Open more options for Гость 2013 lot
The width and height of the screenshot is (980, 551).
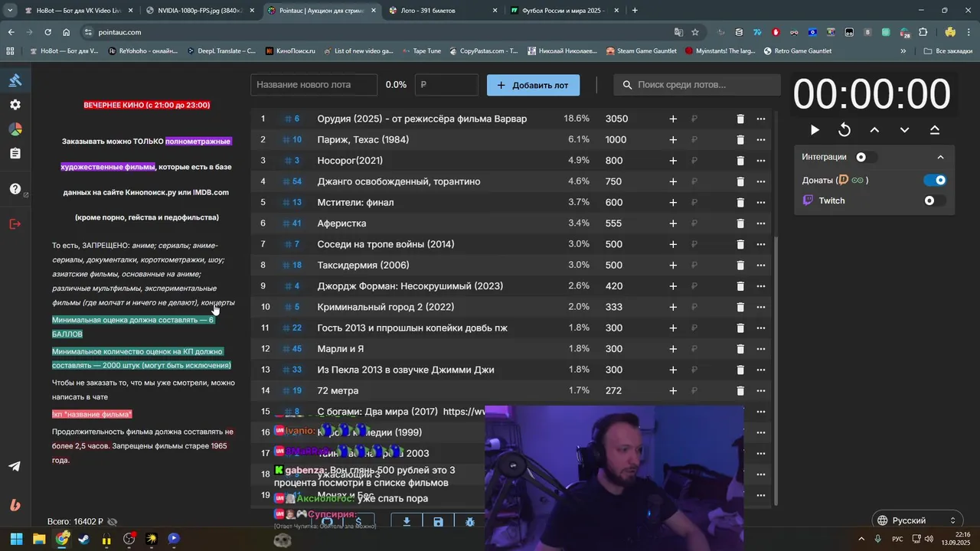tap(761, 328)
